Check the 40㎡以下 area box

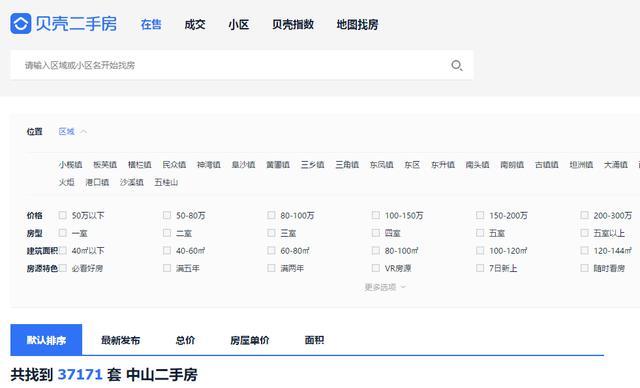pos(62,251)
